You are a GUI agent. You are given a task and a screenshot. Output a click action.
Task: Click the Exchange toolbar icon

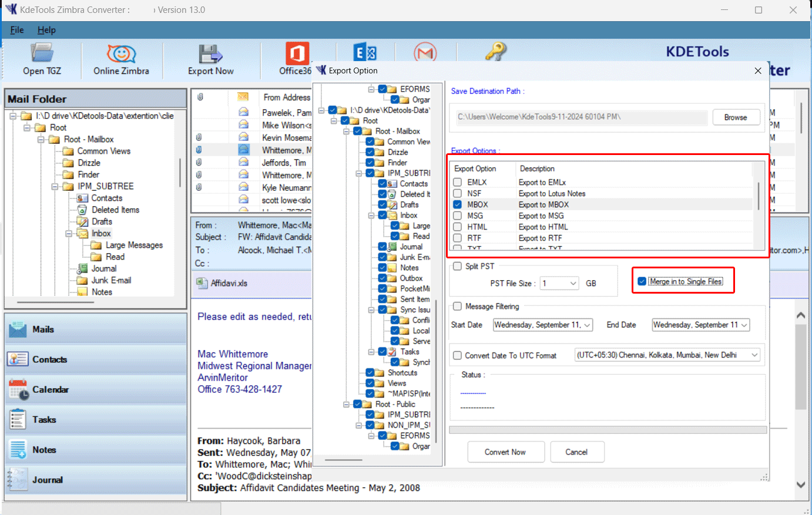click(x=365, y=53)
